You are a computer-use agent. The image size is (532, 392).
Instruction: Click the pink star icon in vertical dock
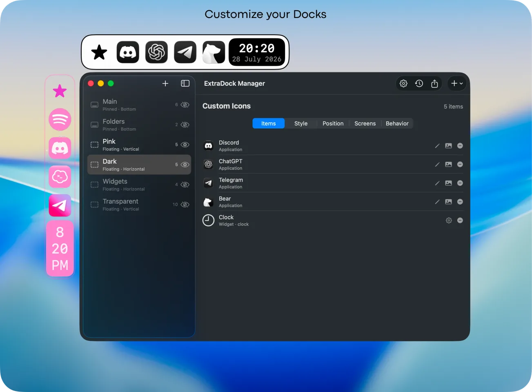coord(60,91)
